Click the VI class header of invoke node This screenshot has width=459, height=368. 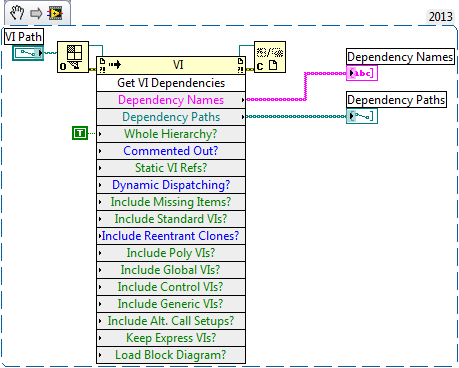tap(171, 65)
